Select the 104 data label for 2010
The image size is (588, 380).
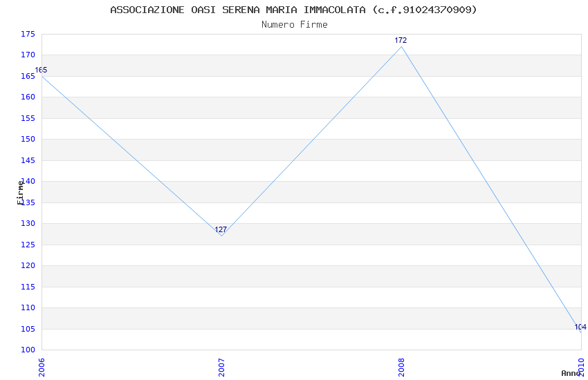point(580,327)
